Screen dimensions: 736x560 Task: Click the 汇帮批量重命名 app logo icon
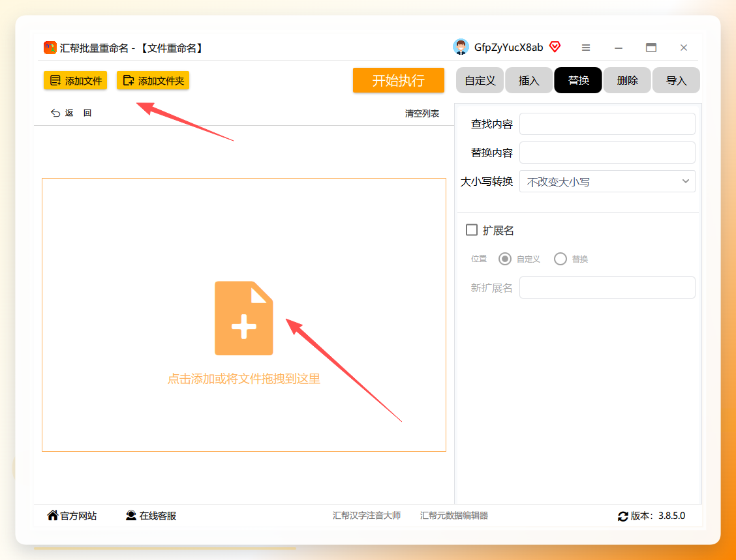click(x=50, y=48)
